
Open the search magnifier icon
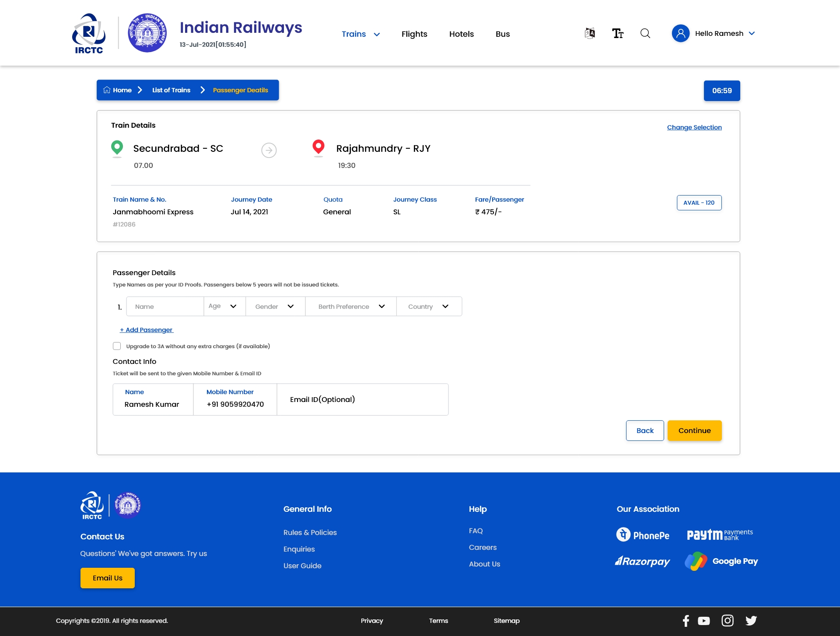click(645, 33)
